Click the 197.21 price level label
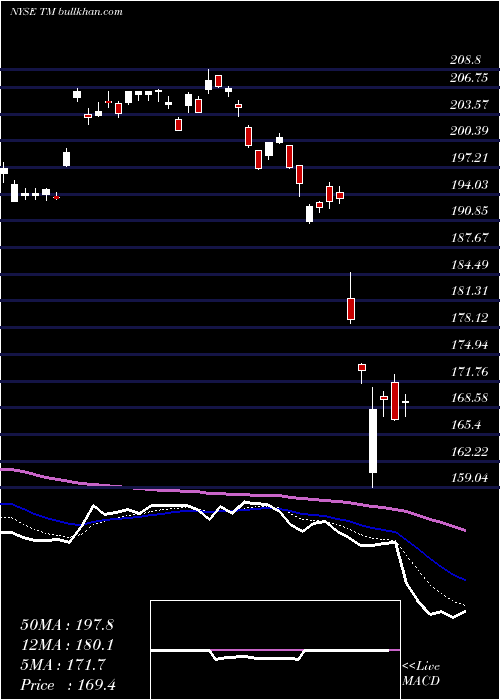Image resolution: width=500 pixels, height=700 pixels. [x=469, y=157]
